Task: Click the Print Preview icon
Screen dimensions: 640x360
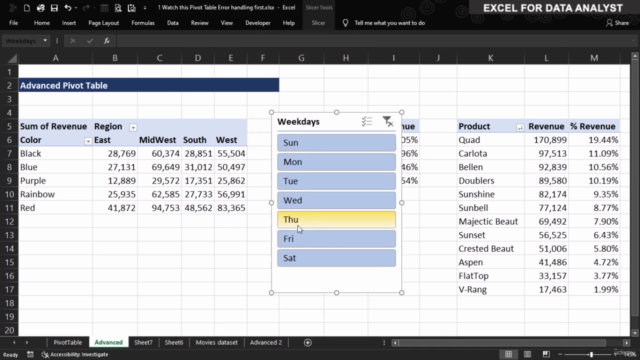Action: pos(118,8)
